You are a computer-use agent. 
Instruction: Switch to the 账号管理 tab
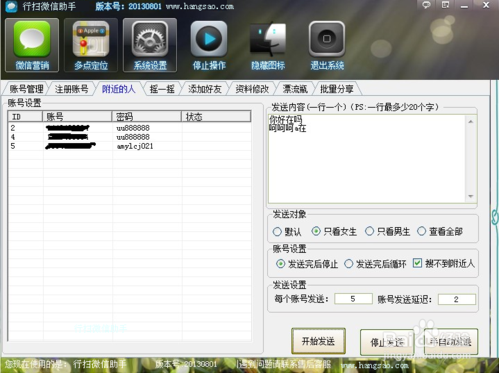[26, 89]
